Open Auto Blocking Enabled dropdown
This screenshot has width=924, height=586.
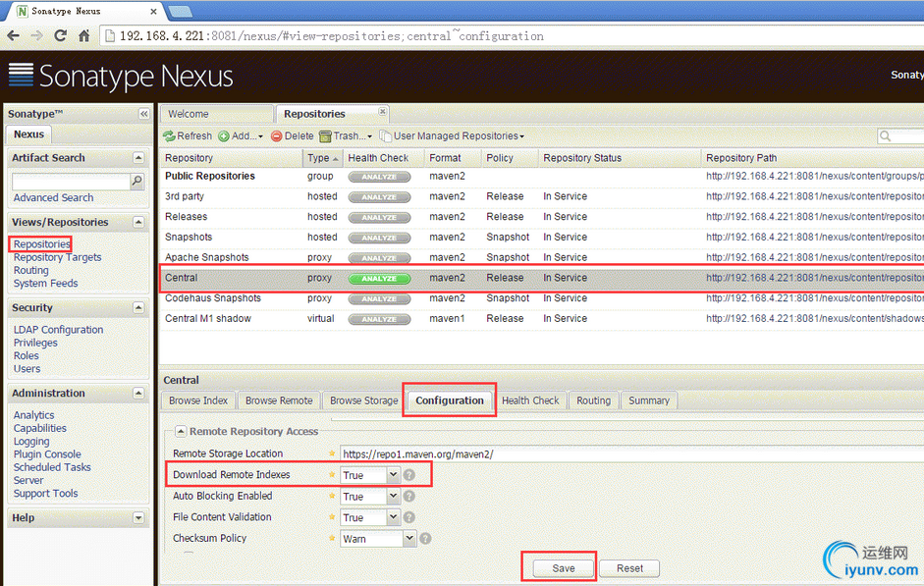[393, 496]
